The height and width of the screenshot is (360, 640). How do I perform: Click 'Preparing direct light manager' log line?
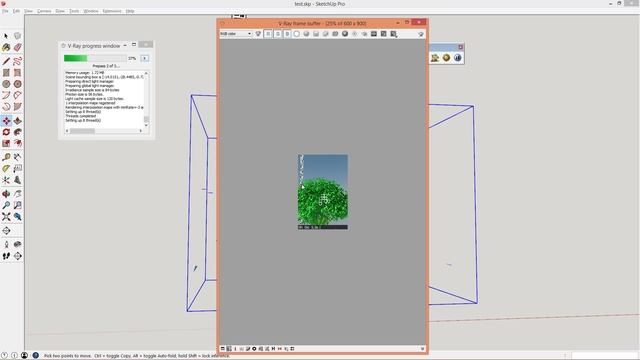point(89,82)
